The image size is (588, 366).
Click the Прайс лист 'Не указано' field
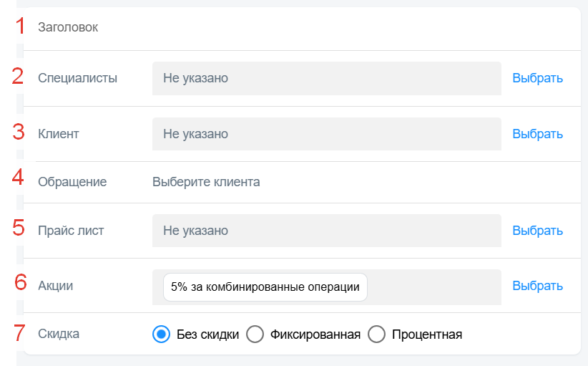coord(327,231)
